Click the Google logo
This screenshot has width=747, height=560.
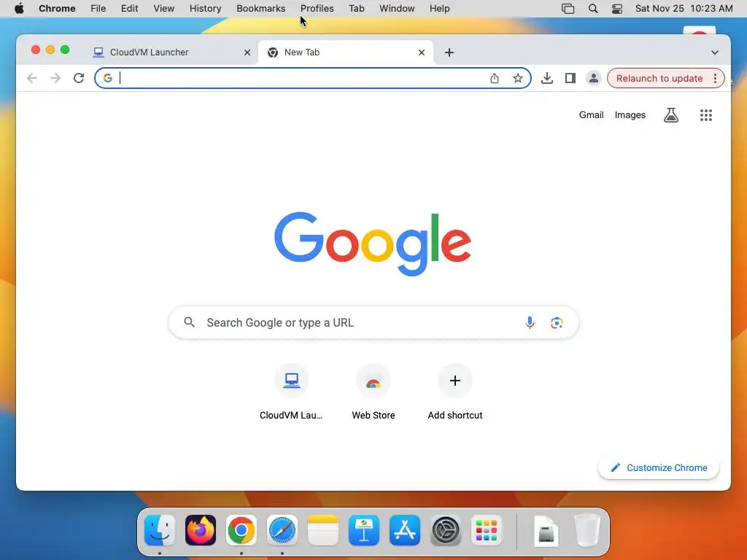point(373,244)
